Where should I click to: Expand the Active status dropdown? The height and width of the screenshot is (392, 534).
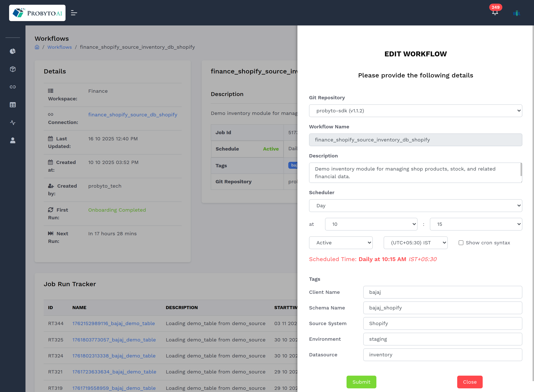340,243
